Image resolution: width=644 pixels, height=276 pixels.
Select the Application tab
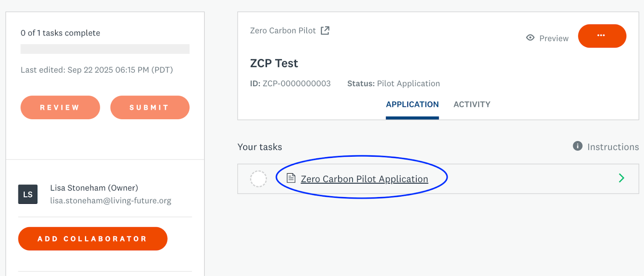412,104
